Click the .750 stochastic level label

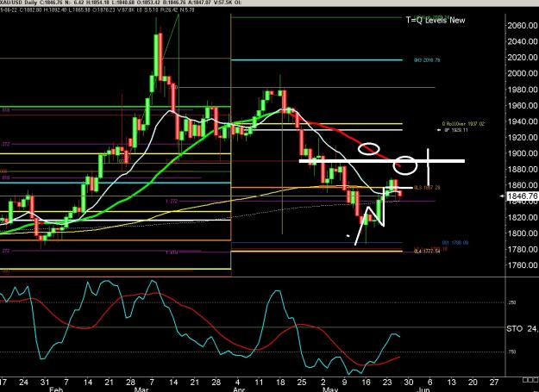(x=511, y=352)
